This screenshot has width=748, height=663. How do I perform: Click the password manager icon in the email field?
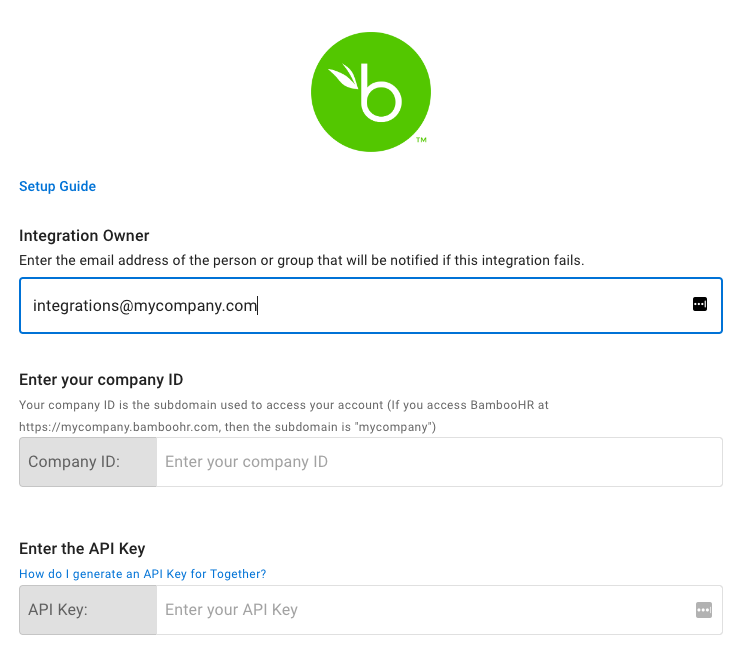[x=700, y=304]
